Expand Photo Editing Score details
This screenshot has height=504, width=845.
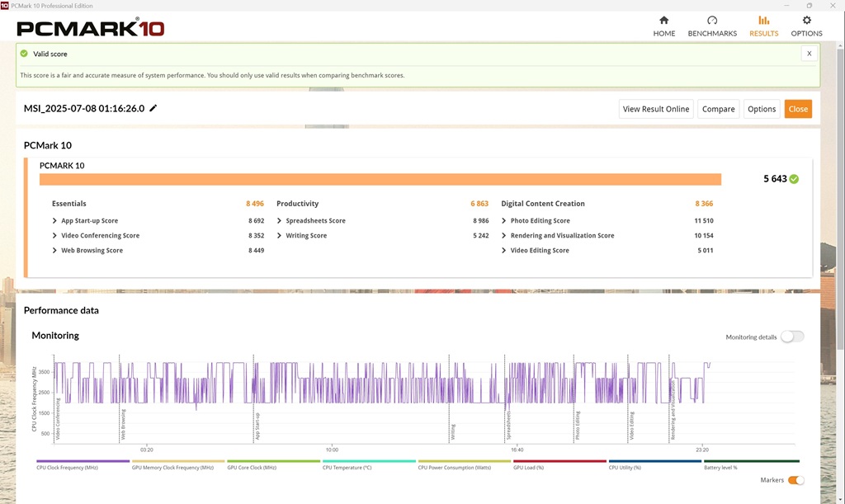504,221
